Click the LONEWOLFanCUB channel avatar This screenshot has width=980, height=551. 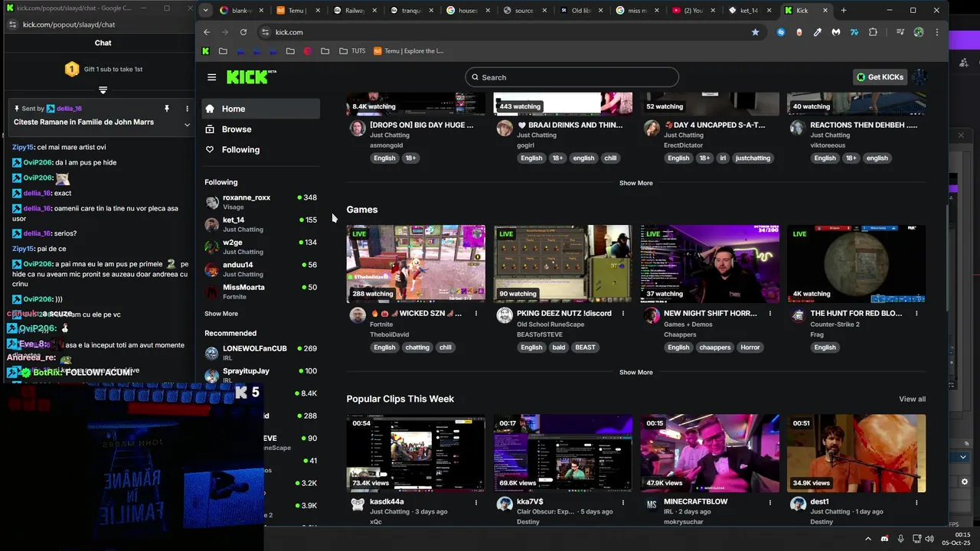click(x=211, y=353)
